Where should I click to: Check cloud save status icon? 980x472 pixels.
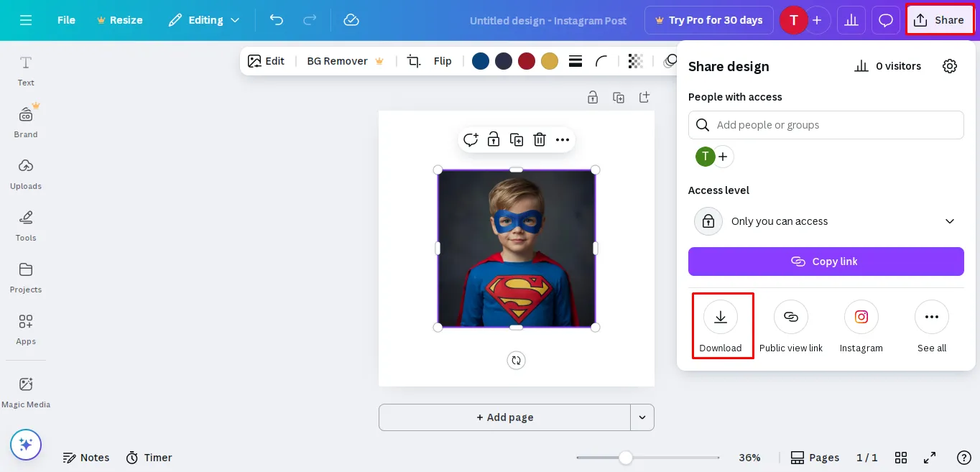[x=351, y=20]
